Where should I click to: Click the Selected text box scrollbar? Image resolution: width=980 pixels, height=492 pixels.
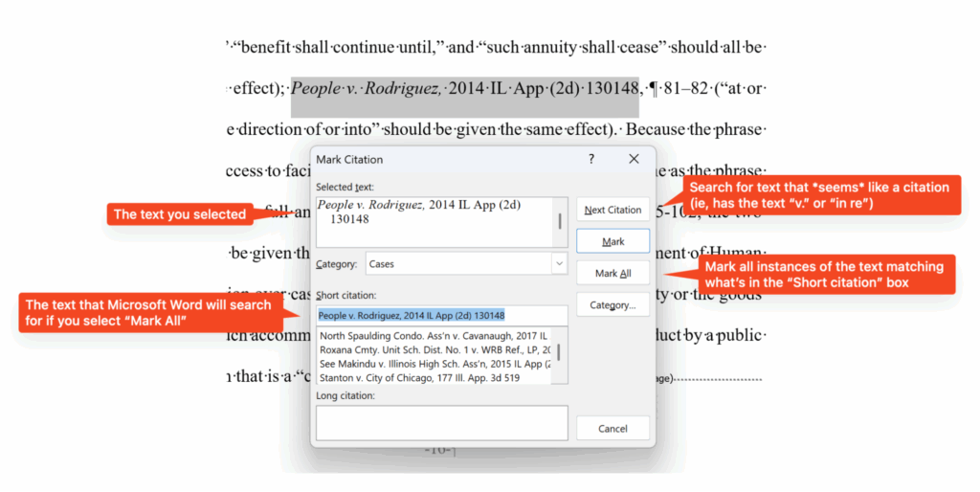[560, 222]
